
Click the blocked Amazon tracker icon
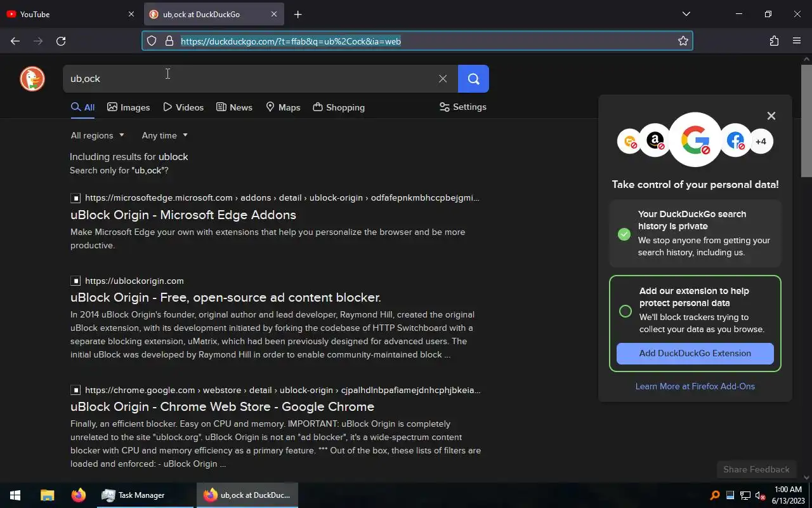[655, 141]
